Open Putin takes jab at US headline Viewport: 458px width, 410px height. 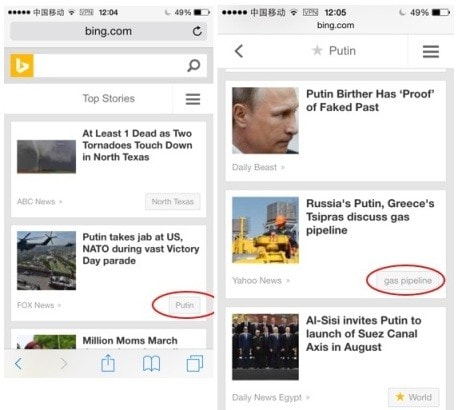coord(141,249)
